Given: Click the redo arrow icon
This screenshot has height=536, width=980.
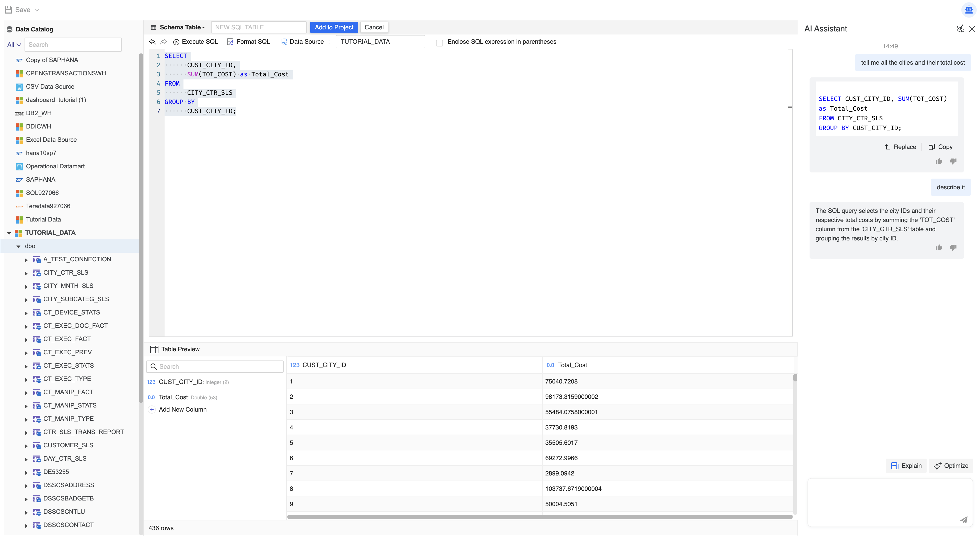Looking at the screenshot, I should 164,41.
